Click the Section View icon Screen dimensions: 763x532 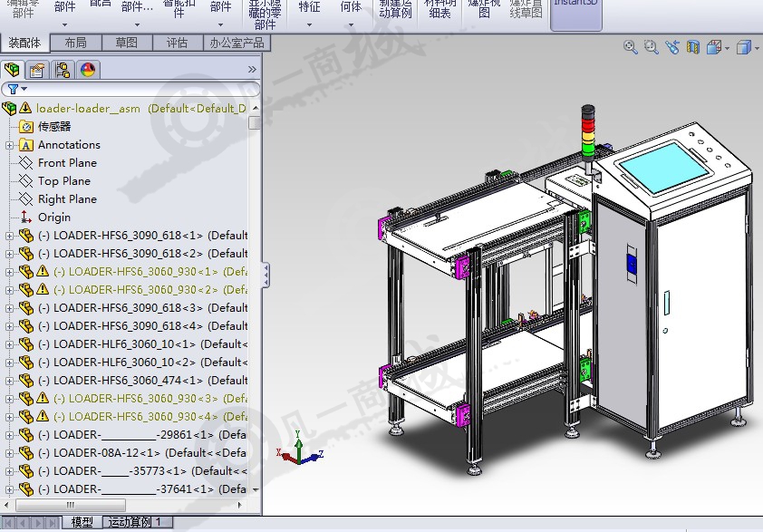[x=693, y=47]
